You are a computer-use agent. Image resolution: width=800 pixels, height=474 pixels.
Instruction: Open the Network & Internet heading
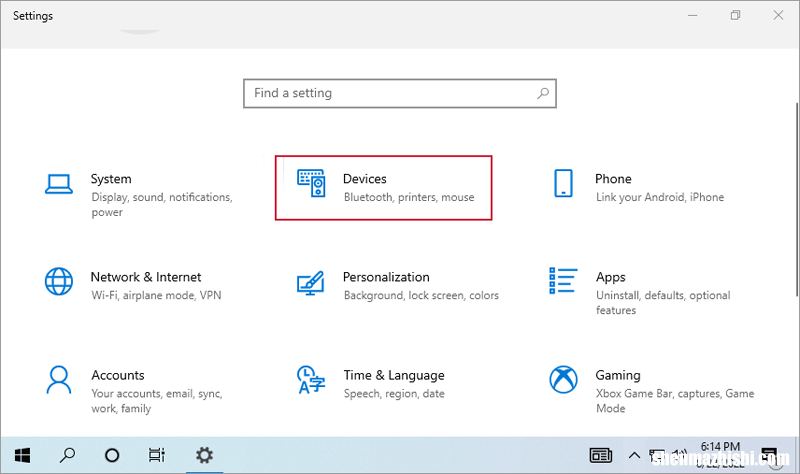tap(146, 277)
